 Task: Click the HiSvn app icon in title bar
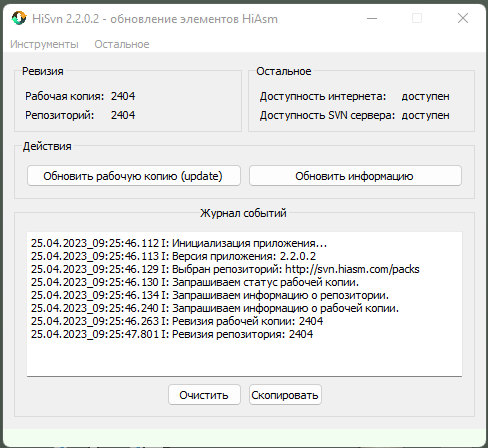point(19,18)
